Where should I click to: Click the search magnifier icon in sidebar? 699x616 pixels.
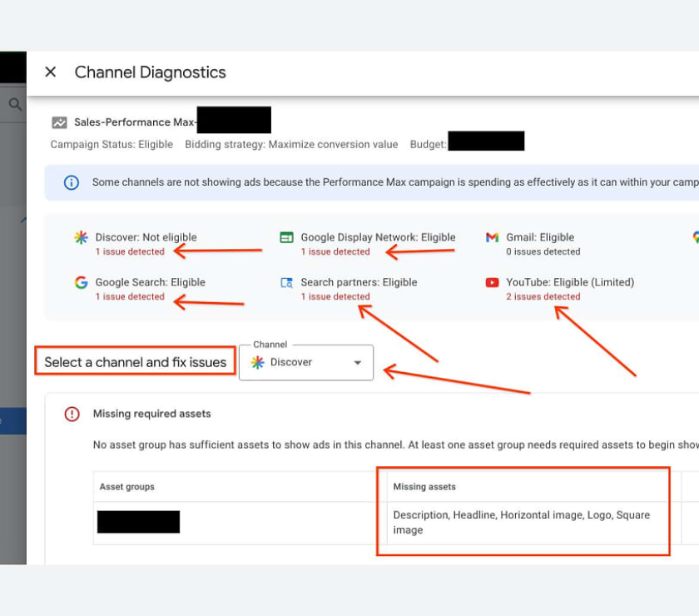click(15, 104)
